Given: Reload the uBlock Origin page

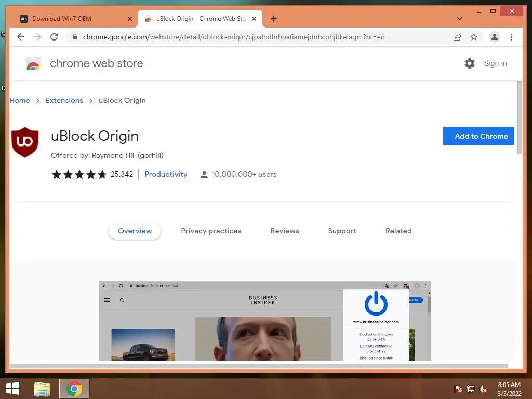Looking at the screenshot, I should tap(54, 37).
